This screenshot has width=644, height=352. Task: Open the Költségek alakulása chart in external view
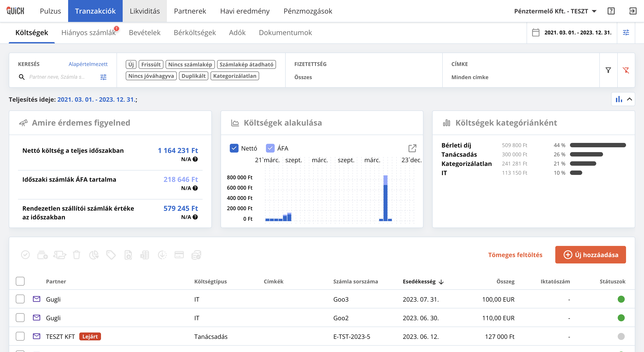[x=412, y=148]
